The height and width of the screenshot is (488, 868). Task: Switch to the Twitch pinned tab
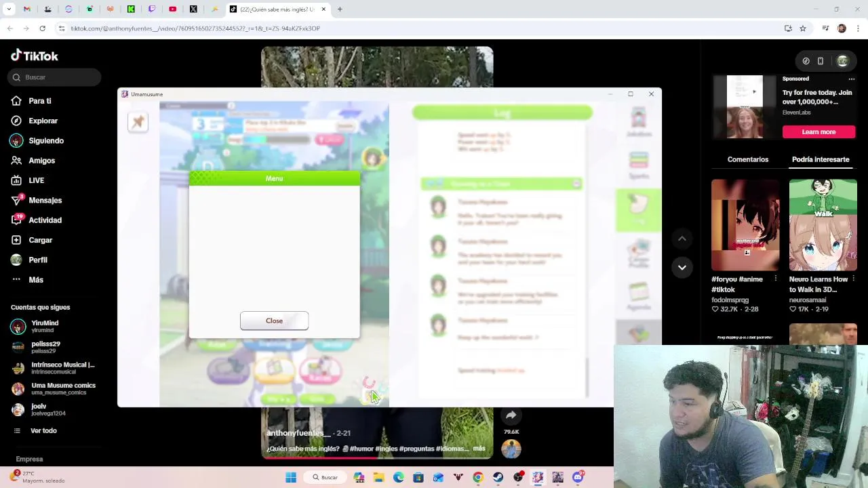click(x=152, y=9)
